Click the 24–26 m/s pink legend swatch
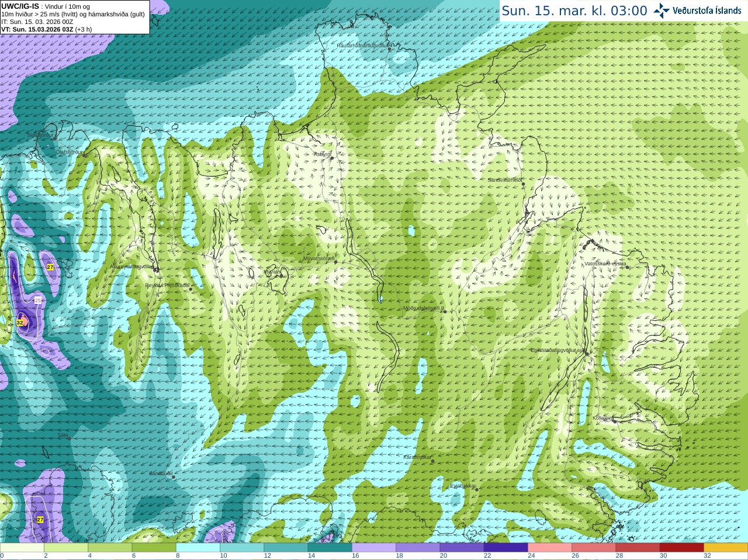 point(550,548)
